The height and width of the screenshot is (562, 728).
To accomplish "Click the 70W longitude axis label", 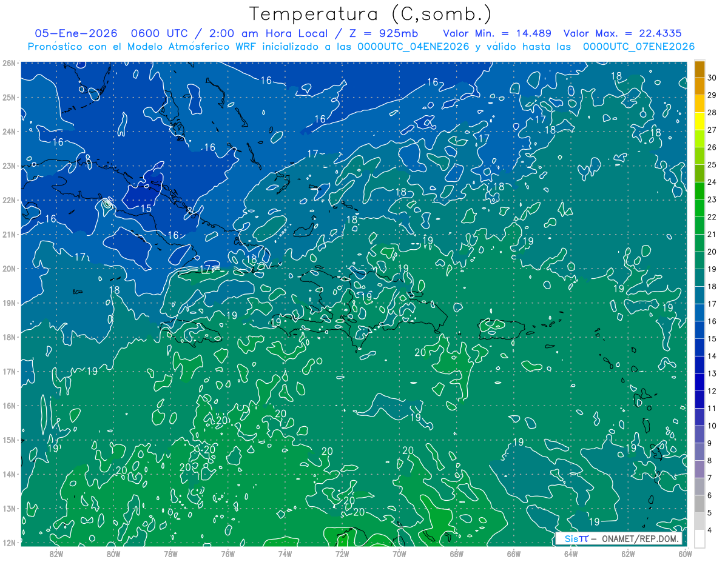I will point(399,553).
